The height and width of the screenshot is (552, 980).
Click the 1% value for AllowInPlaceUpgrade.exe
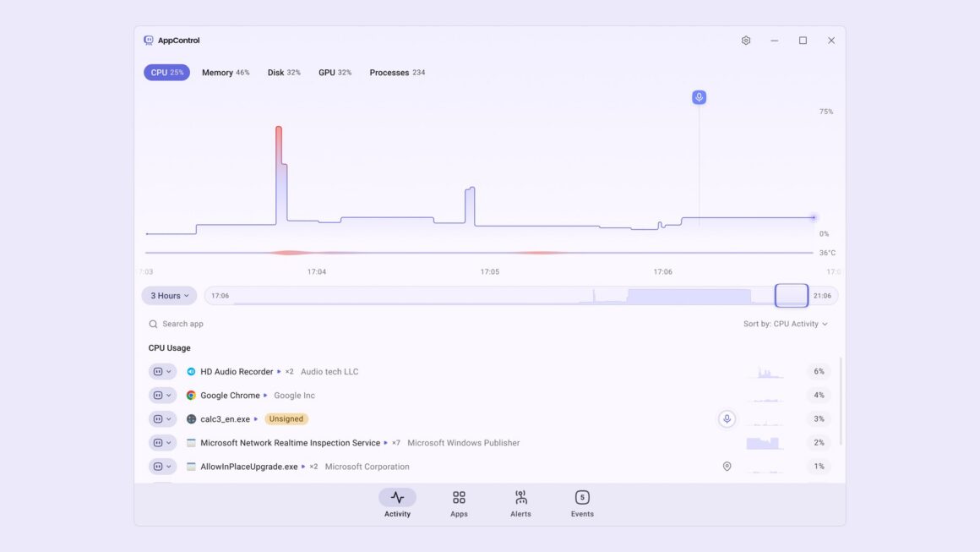tap(819, 467)
